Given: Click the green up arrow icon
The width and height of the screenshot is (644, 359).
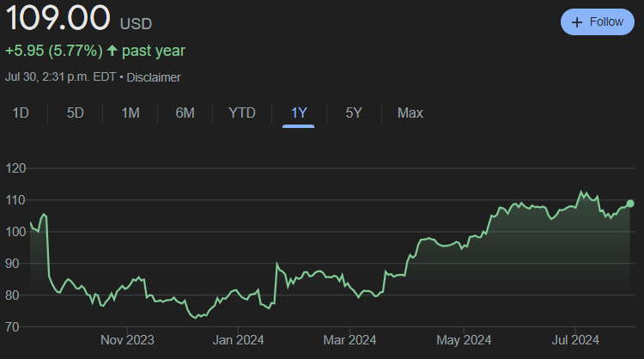Looking at the screenshot, I should (111, 51).
